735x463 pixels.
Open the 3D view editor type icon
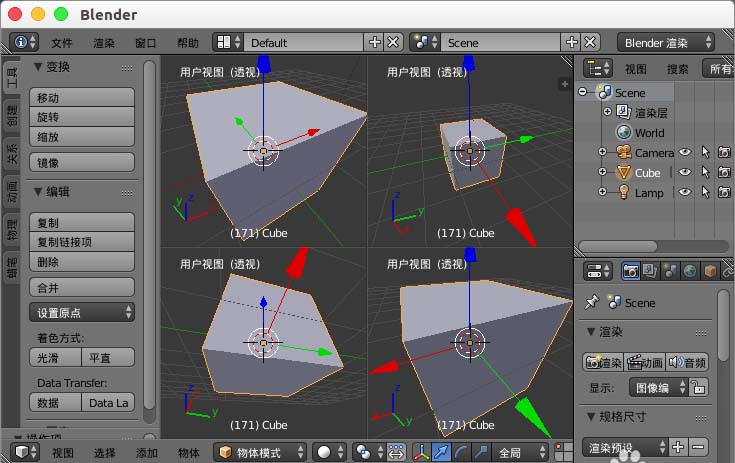point(25,452)
